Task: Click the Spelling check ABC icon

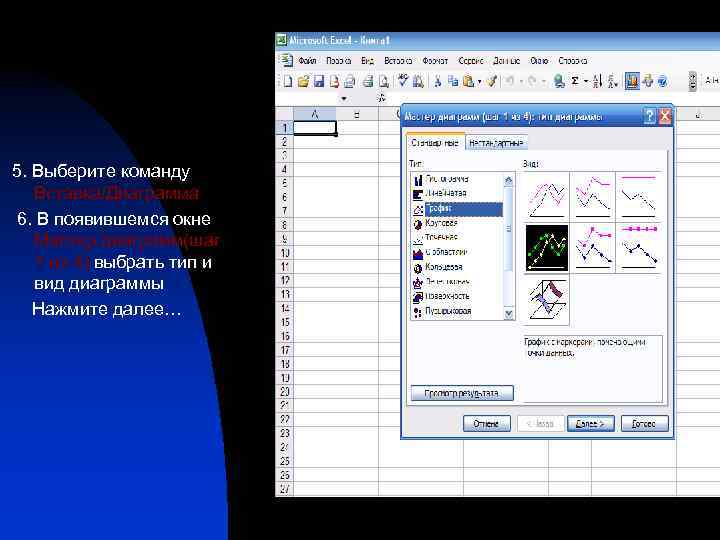Action: pyautogui.click(x=403, y=81)
